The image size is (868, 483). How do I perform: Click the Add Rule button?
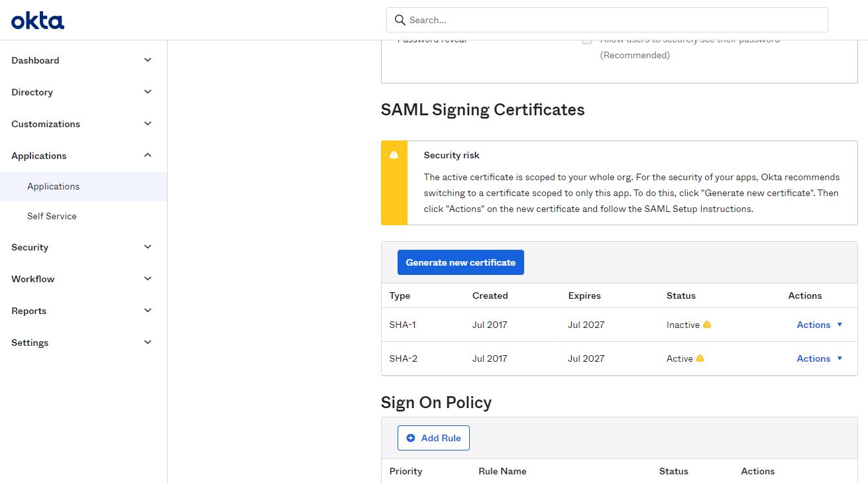click(x=433, y=438)
